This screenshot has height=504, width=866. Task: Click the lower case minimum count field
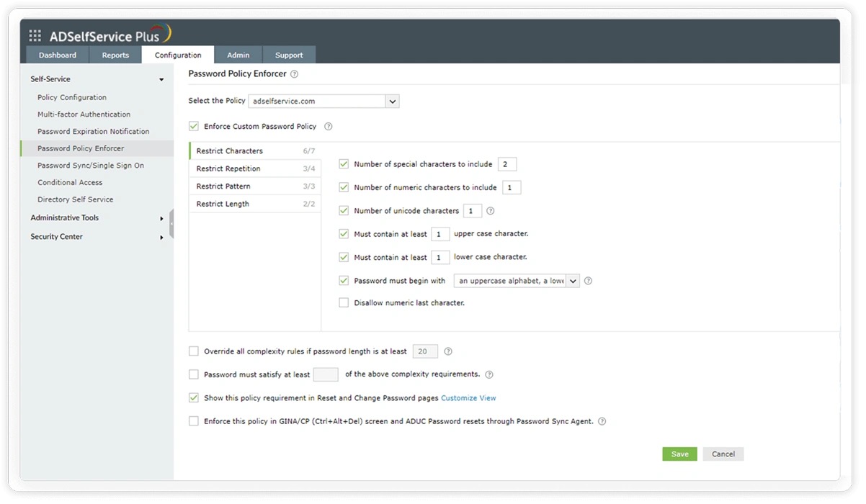pyautogui.click(x=440, y=257)
